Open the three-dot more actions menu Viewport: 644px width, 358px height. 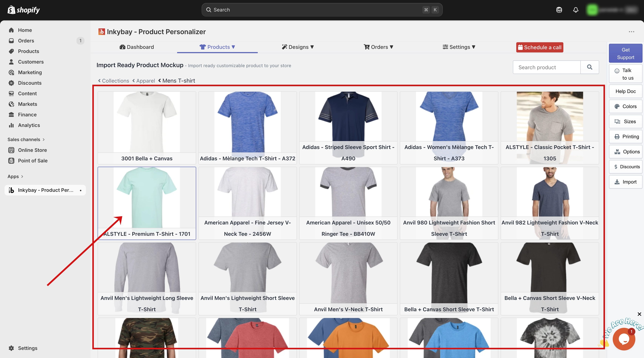coord(632,32)
